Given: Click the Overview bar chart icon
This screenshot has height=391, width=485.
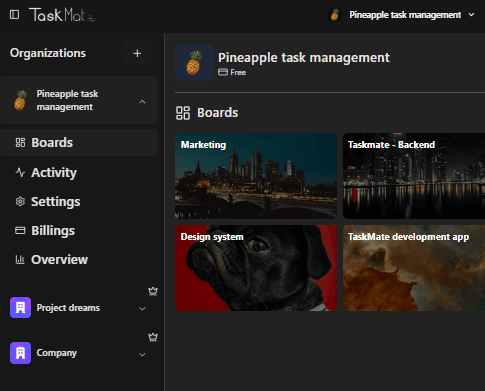Looking at the screenshot, I should tap(20, 259).
